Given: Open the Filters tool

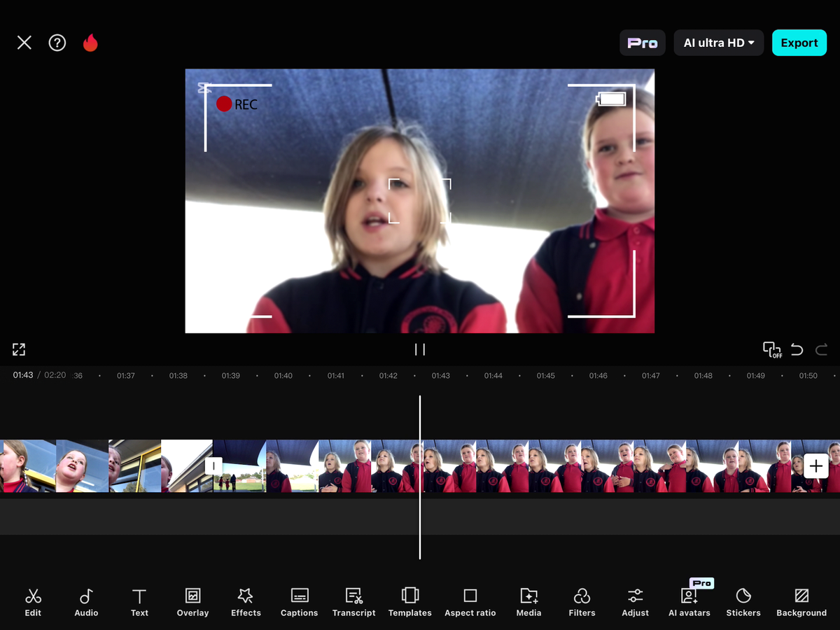Looking at the screenshot, I should tap(582, 602).
